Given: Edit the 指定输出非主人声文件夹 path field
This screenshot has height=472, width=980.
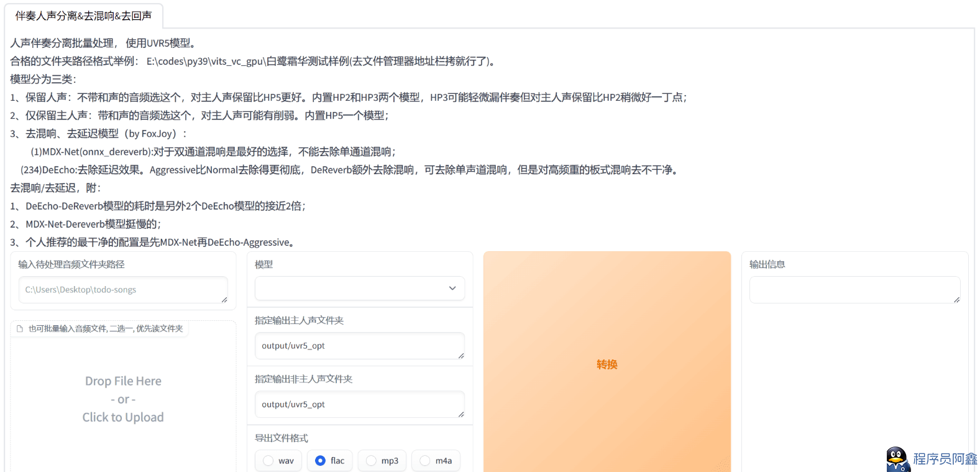Looking at the screenshot, I should (360, 404).
